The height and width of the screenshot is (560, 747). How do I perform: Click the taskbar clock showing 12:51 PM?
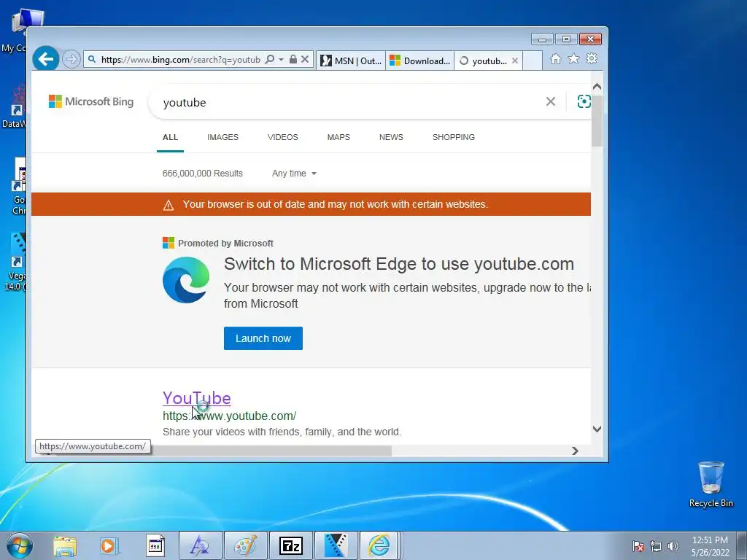point(711,546)
